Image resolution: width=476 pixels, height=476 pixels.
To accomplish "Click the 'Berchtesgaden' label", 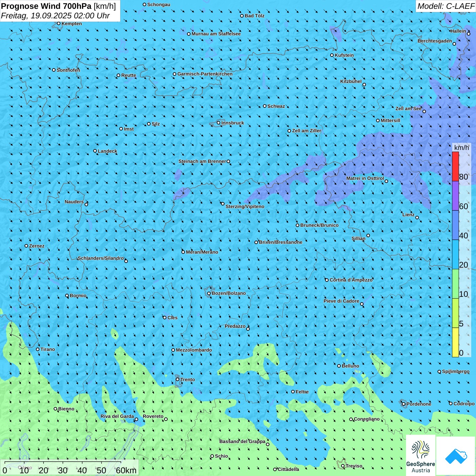I will pos(435,41).
